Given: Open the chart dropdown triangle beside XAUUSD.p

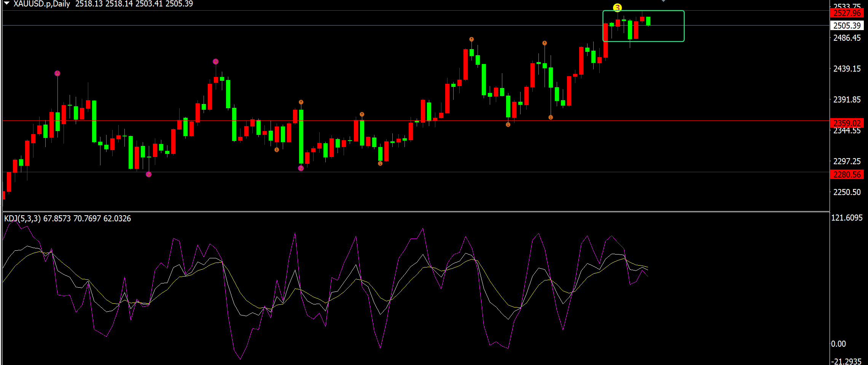Looking at the screenshot, I should tap(6, 3).
